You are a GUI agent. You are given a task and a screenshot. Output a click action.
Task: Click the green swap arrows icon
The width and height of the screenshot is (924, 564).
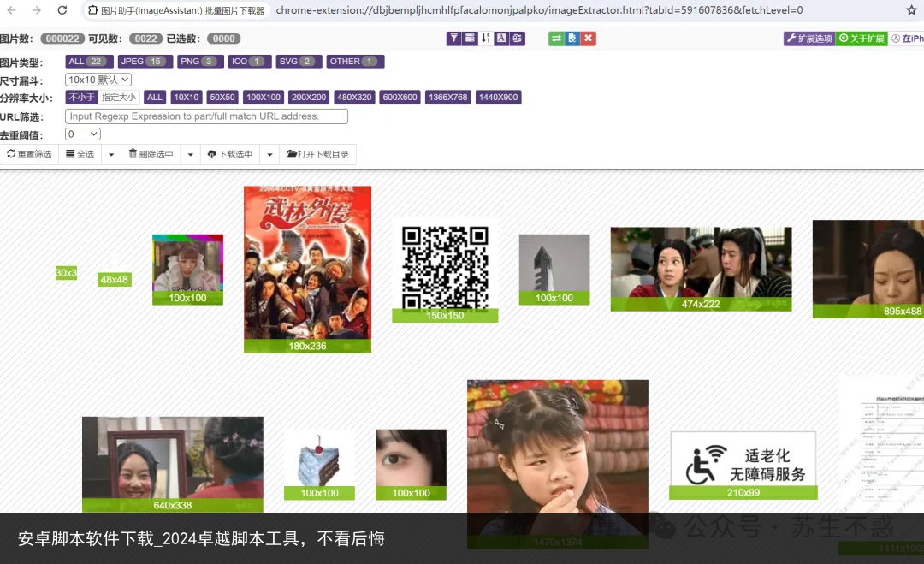[x=556, y=39]
